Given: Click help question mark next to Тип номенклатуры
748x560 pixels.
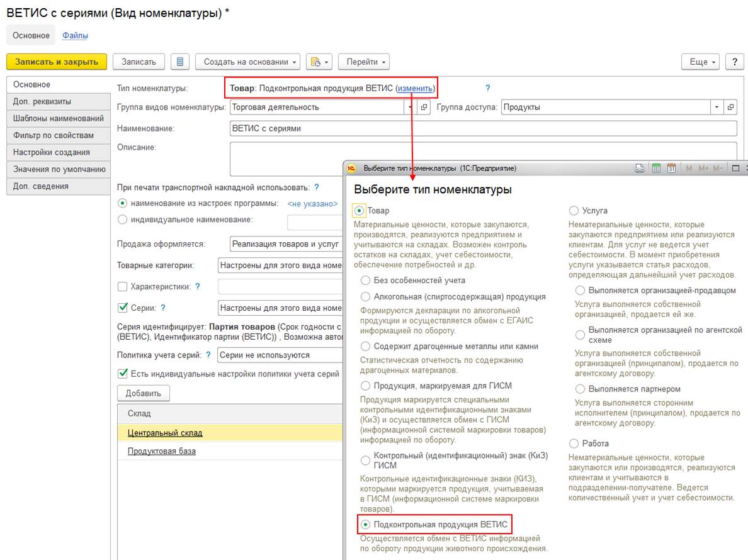Looking at the screenshot, I should [487, 88].
